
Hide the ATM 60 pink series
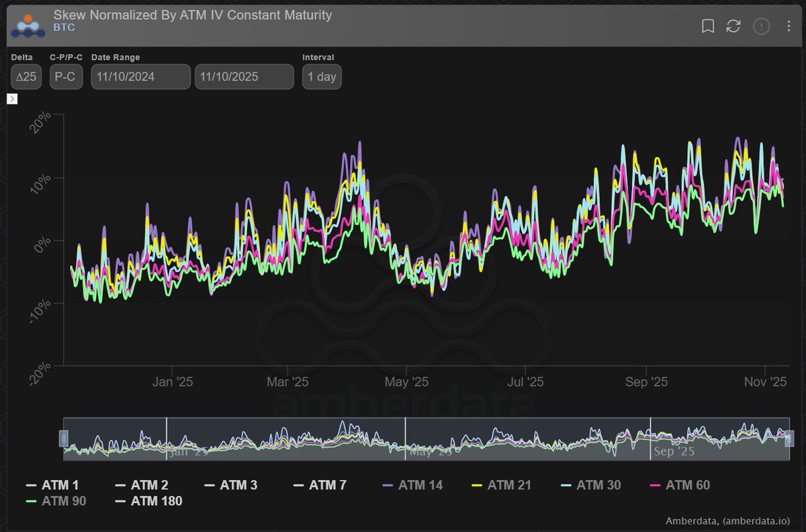pyautogui.click(x=680, y=484)
